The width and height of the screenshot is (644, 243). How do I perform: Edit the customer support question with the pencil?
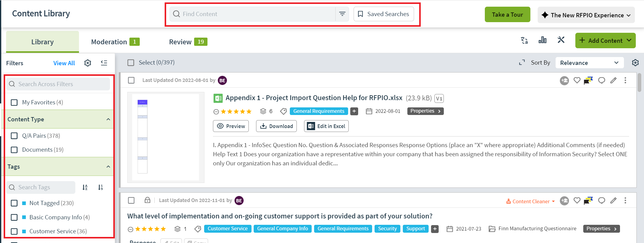[614, 201]
